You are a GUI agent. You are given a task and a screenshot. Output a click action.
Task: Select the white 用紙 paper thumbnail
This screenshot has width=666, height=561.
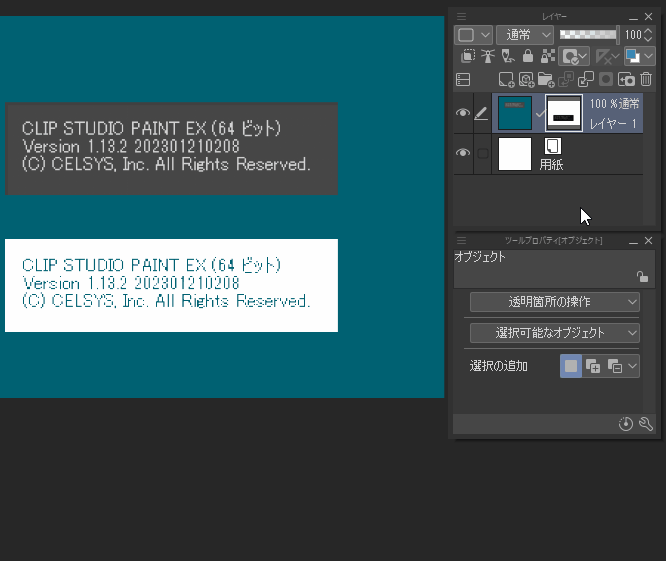pos(515,154)
